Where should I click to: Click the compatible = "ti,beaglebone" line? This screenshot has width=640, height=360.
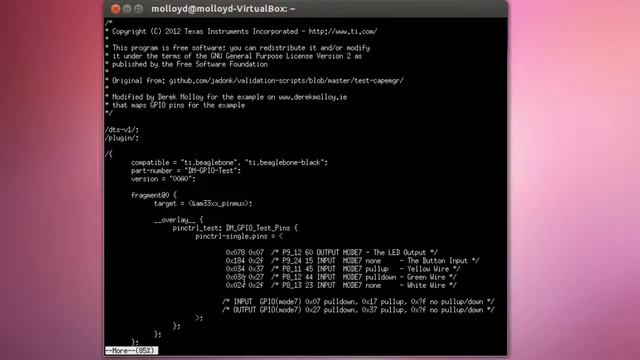point(229,162)
